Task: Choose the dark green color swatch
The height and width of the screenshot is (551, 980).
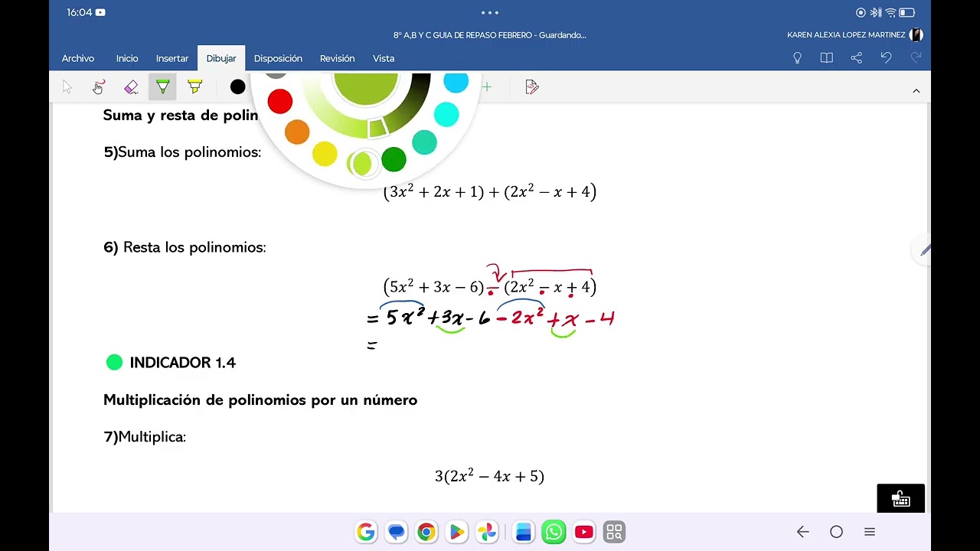Action: coord(394,159)
